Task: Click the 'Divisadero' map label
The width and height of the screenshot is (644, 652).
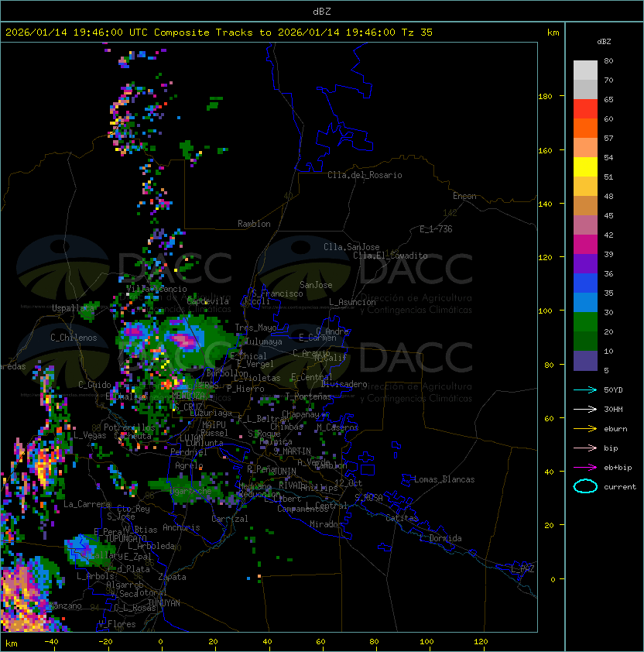Action: [x=344, y=384]
